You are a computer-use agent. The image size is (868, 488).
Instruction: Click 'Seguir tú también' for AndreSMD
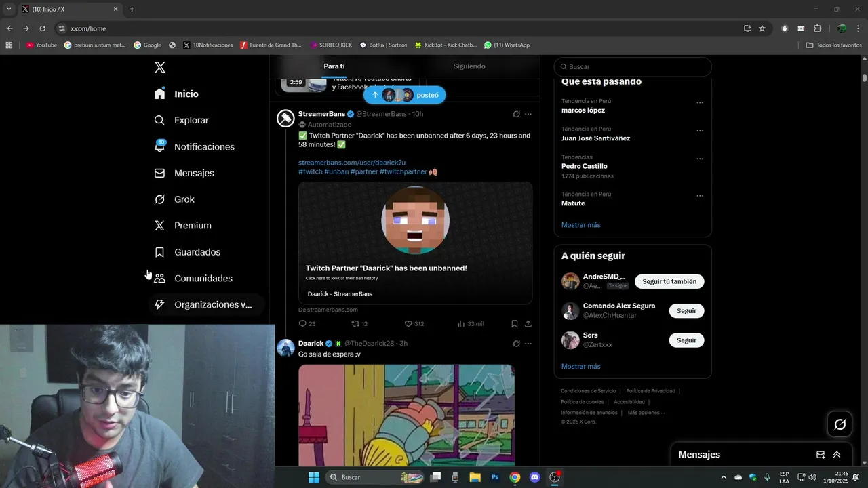pyautogui.click(x=669, y=281)
